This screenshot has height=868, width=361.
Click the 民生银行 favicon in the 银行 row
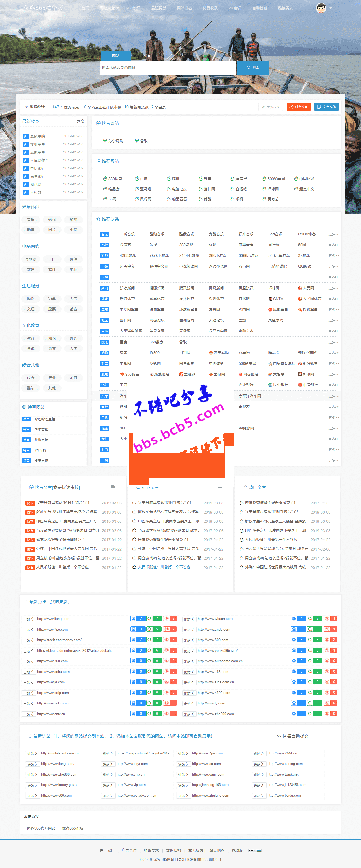(x=270, y=385)
